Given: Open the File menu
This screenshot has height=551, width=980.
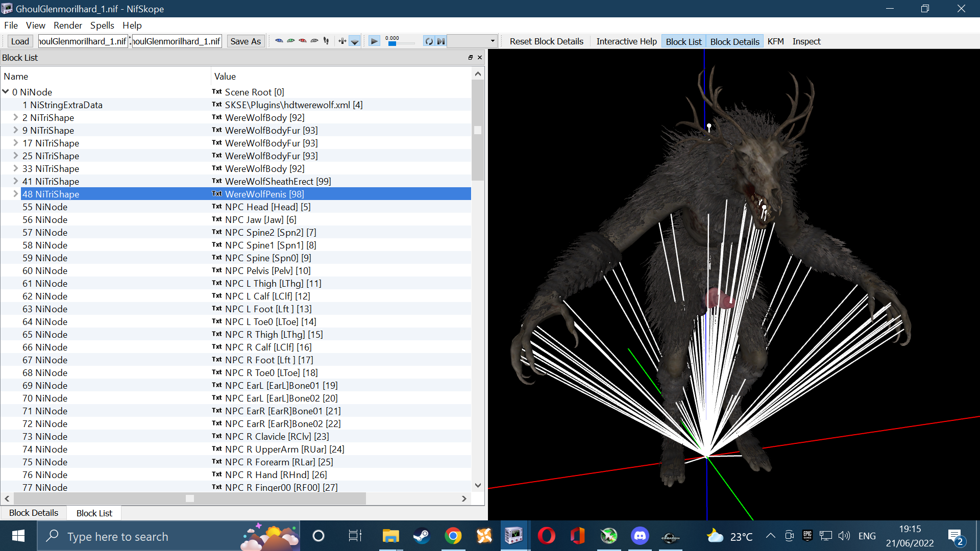Looking at the screenshot, I should (x=11, y=25).
